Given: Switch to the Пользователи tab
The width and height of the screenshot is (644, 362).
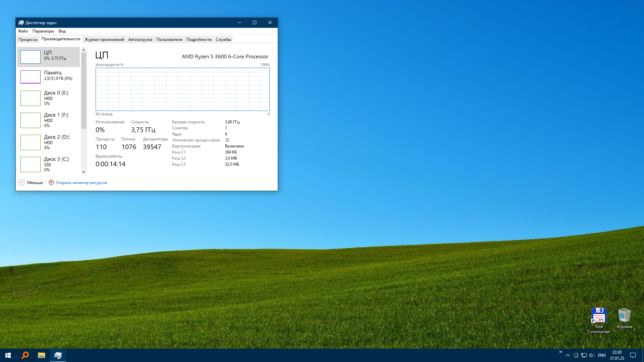Looking at the screenshot, I should click(x=169, y=40).
